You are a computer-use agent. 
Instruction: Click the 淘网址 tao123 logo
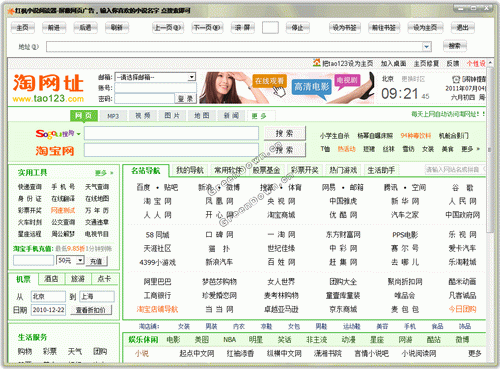[x=48, y=88]
